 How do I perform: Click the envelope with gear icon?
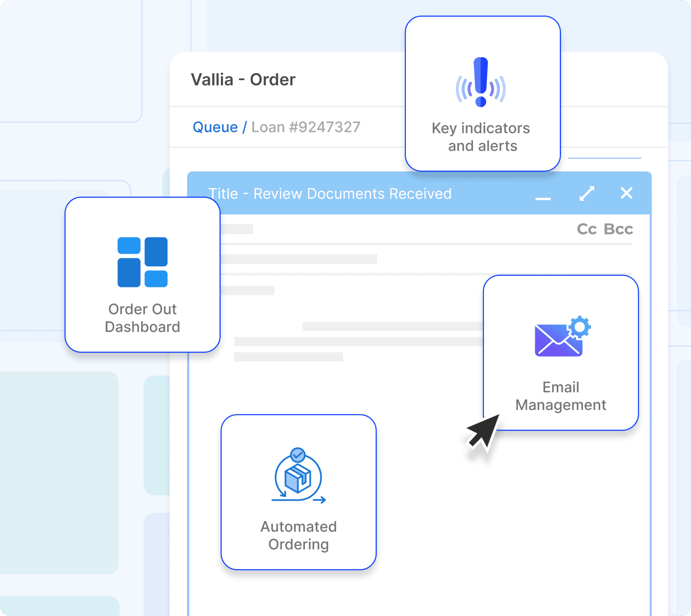click(562, 337)
